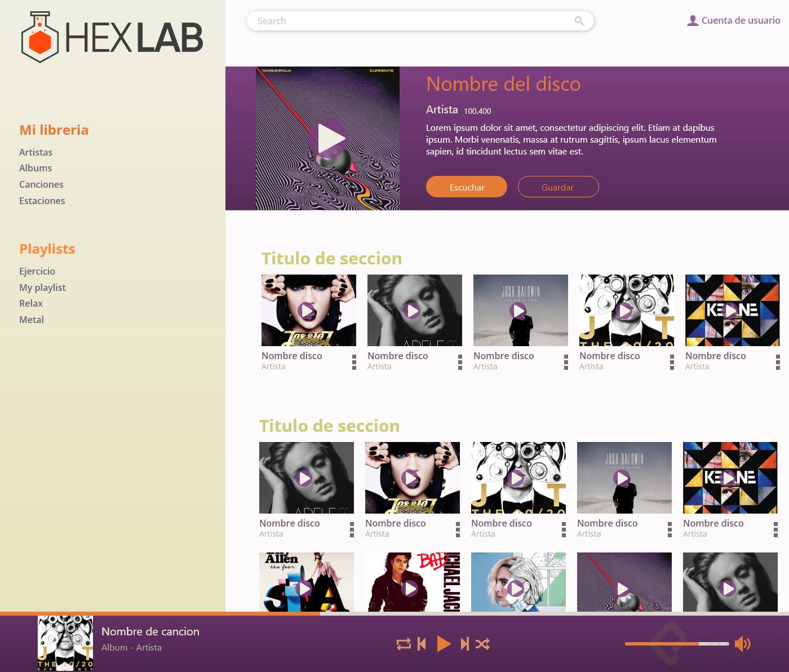Image resolution: width=789 pixels, height=672 pixels.
Task: Play the featured Tame Impala Currents album
Action: click(x=327, y=139)
